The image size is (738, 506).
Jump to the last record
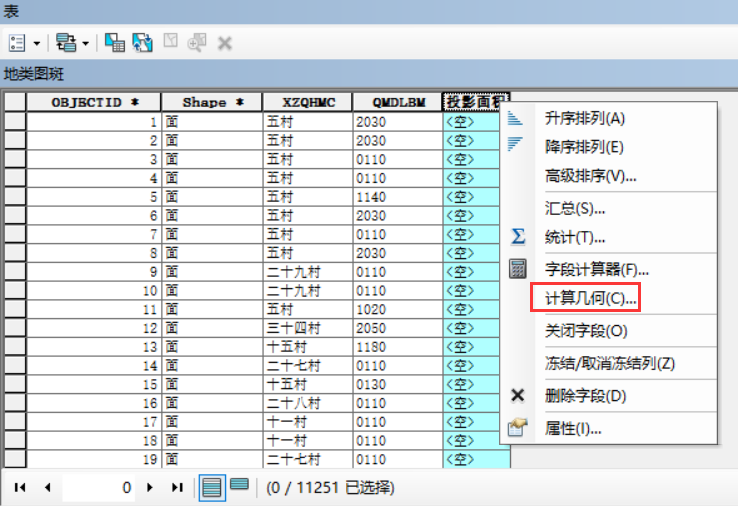coord(177,487)
